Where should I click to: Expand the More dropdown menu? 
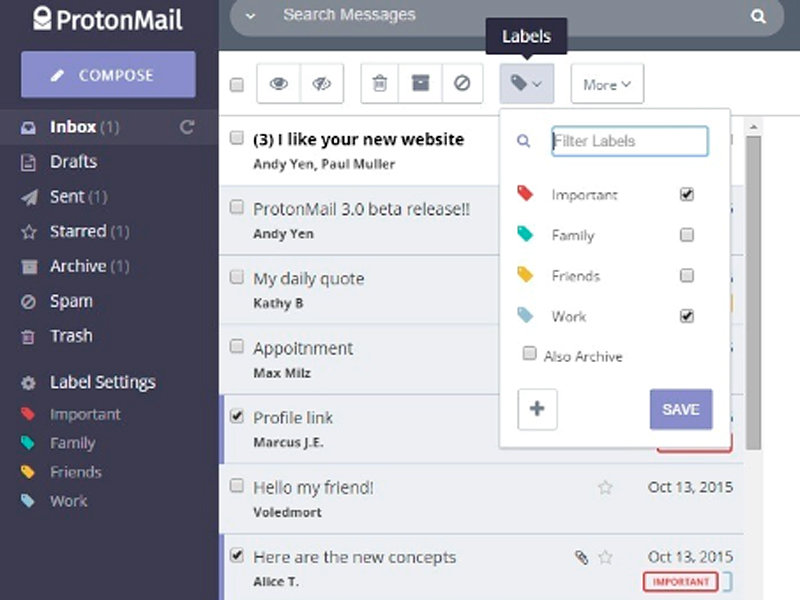click(x=607, y=84)
